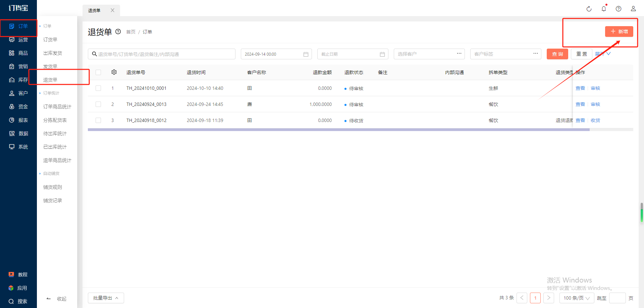Click the help icon beside the 退货单 title
This screenshot has width=644, height=308.
coord(118,32)
